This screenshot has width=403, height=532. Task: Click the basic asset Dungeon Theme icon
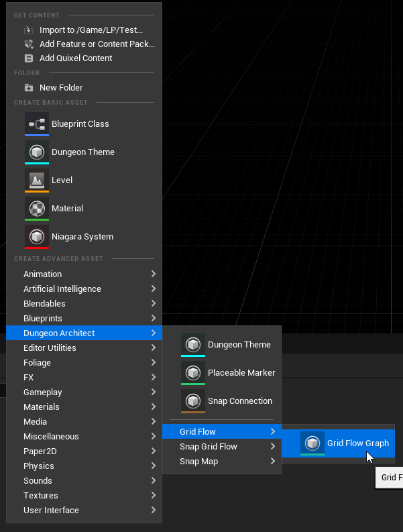click(x=37, y=152)
